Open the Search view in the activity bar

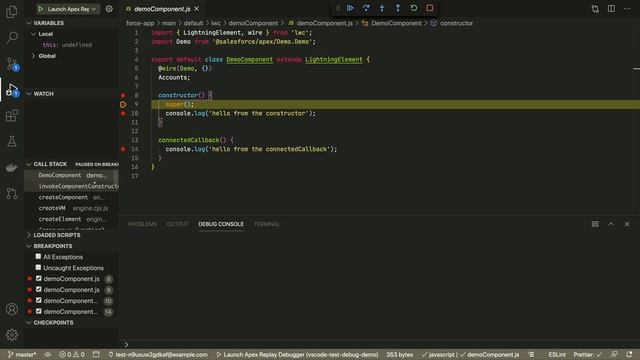tap(12, 38)
